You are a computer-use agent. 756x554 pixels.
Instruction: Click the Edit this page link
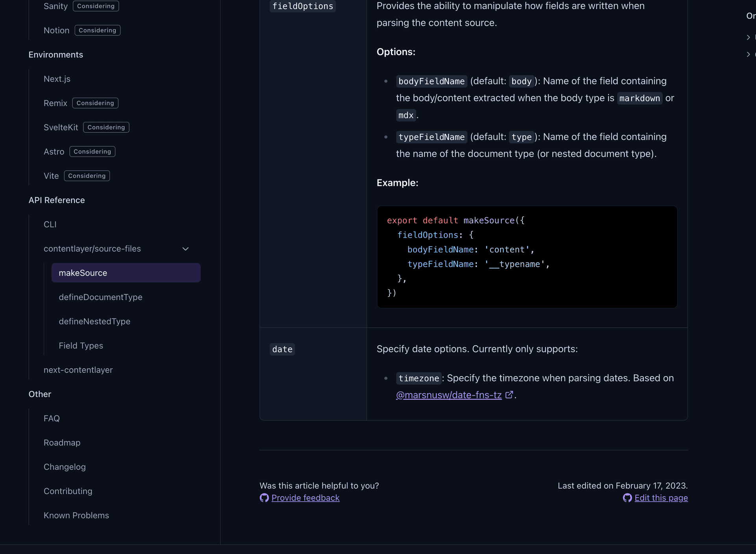[661, 498]
